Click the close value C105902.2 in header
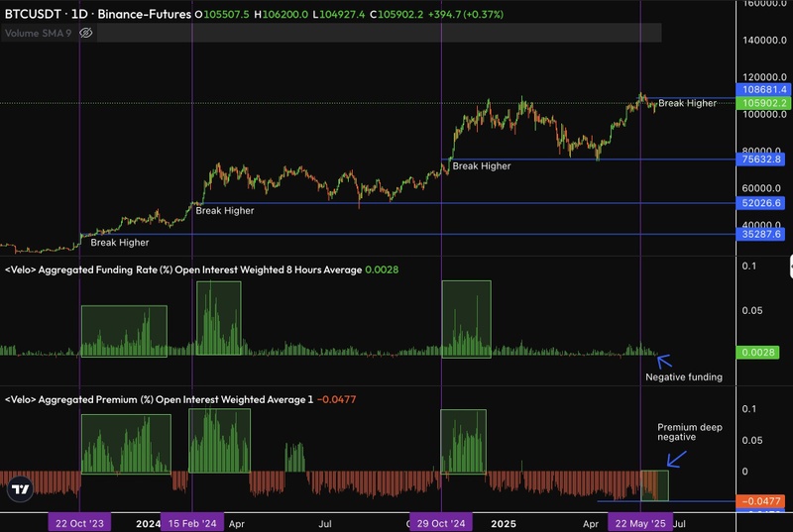Viewport: 793px width, 532px height. (396, 14)
